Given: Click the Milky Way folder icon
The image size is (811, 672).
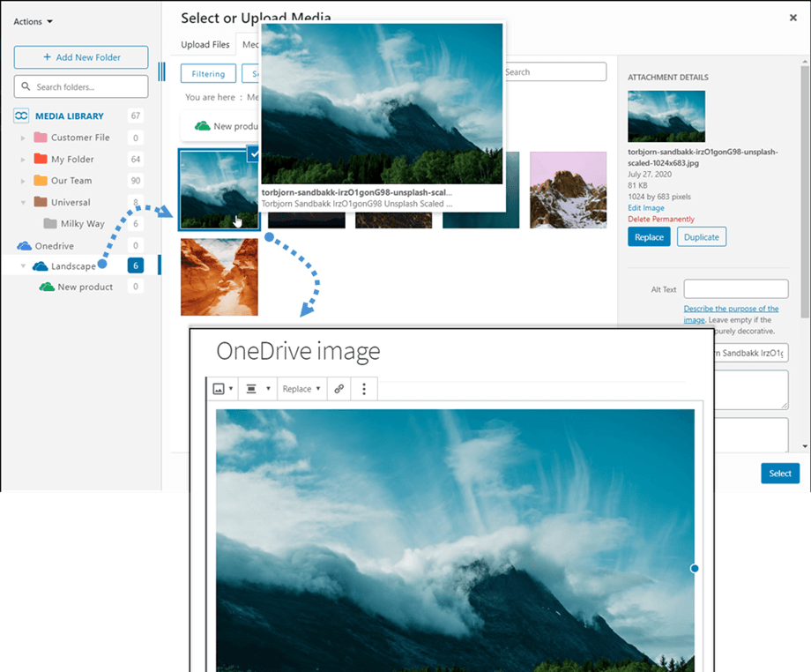Looking at the screenshot, I should click(x=50, y=224).
